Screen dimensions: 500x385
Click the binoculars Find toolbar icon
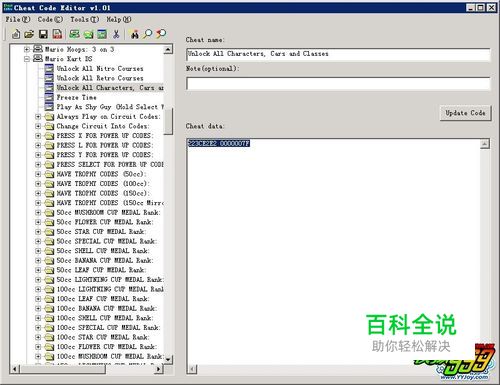coord(135,34)
